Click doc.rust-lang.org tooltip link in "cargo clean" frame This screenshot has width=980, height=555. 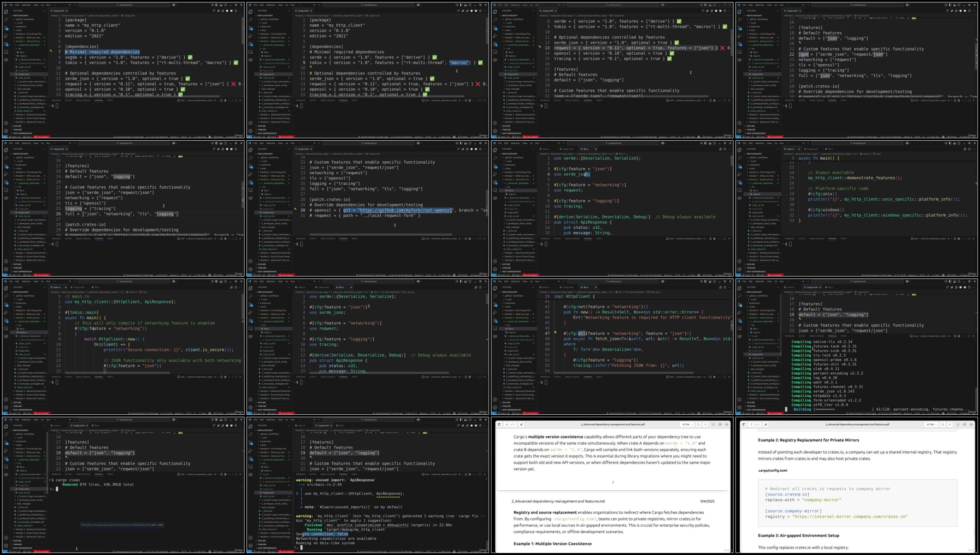point(116,525)
